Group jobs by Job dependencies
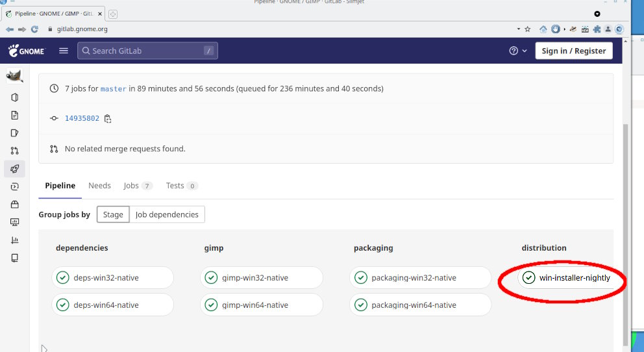 167,214
